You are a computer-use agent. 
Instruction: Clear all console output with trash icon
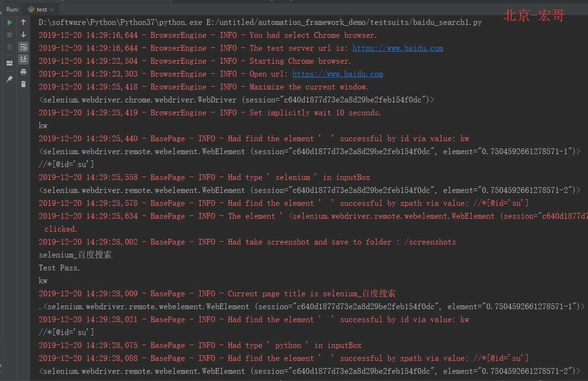[23, 84]
